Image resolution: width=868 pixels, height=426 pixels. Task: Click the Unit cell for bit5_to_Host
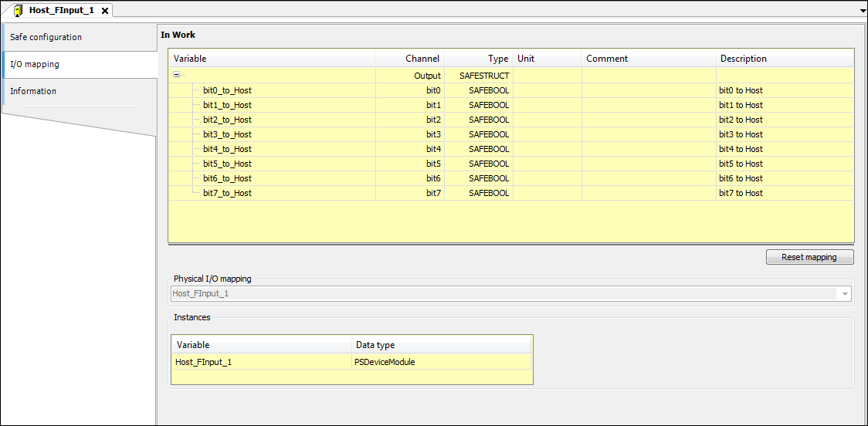(x=547, y=164)
